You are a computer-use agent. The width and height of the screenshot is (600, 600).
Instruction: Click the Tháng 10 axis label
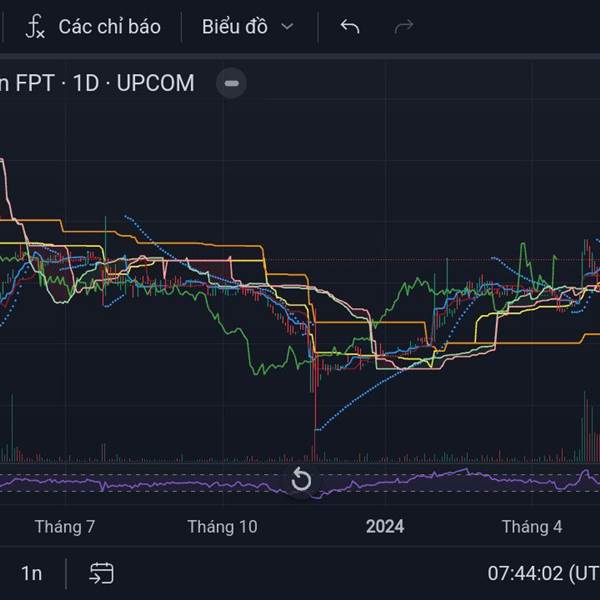(x=222, y=527)
